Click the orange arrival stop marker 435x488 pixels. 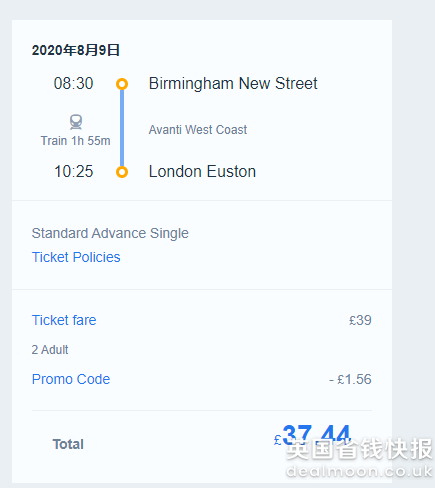click(x=122, y=172)
